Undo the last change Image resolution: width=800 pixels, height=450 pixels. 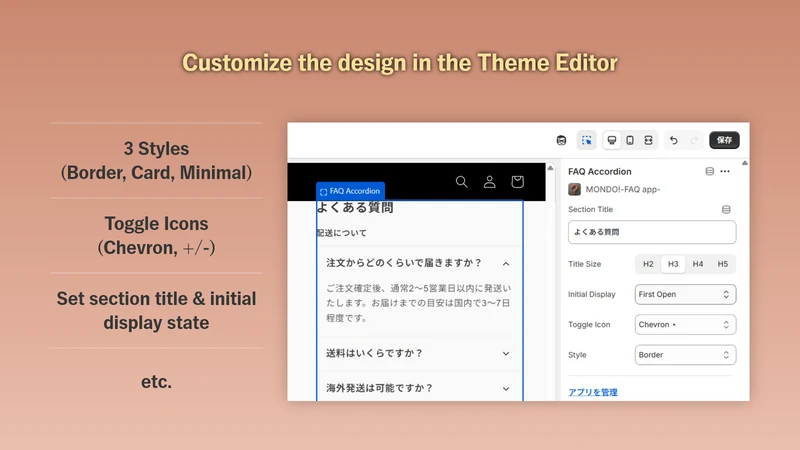pyautogui.click(x=673, y=140)
